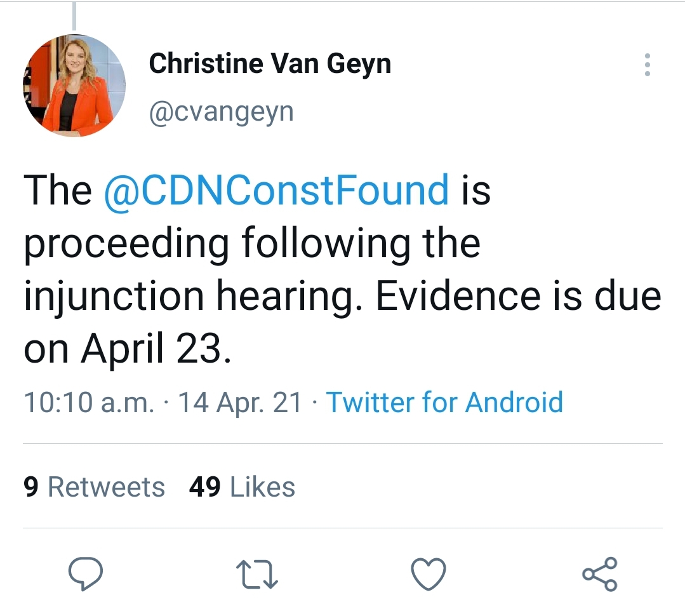
Task: Click the thread connector line above avatar
Action: coord(74,16)
